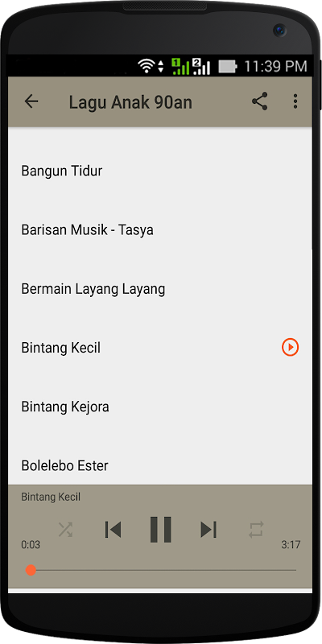
Task: Toggle shuffle playback mode
Action: click(65, 530)
